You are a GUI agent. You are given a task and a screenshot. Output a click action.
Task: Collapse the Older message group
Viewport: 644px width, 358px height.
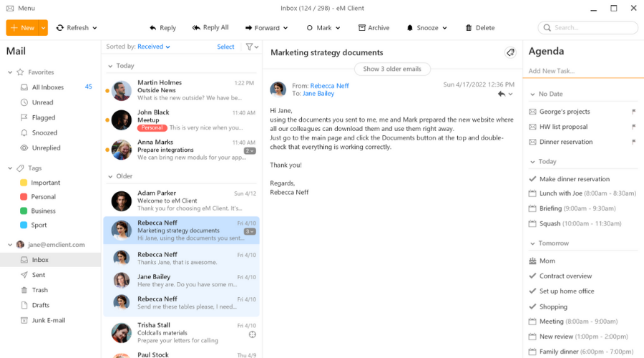pos(110,176)
